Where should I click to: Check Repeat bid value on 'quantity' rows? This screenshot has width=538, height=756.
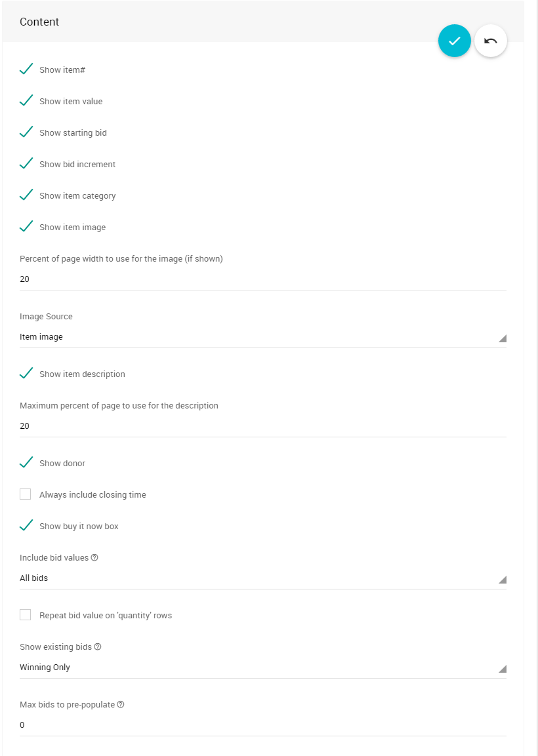pos(26,615)
